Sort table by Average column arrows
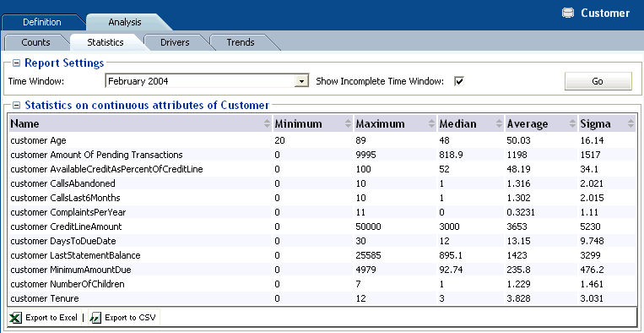 [572, 123]
